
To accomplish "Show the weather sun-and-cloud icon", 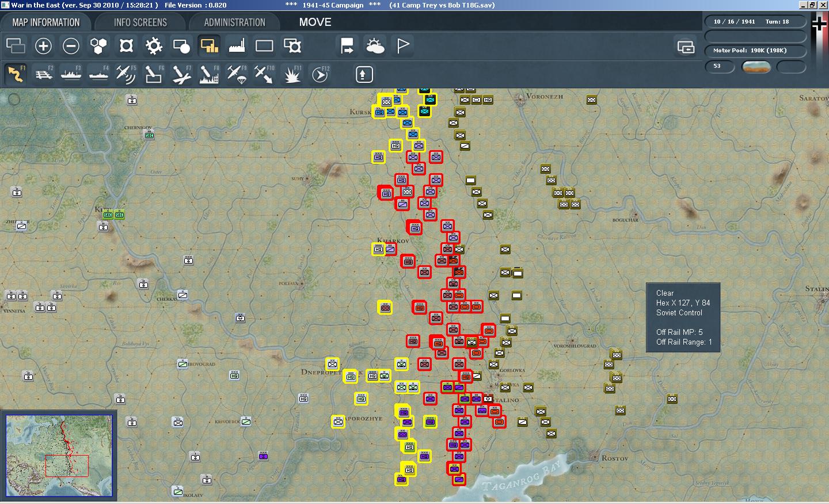I will (x=375, y=45).
